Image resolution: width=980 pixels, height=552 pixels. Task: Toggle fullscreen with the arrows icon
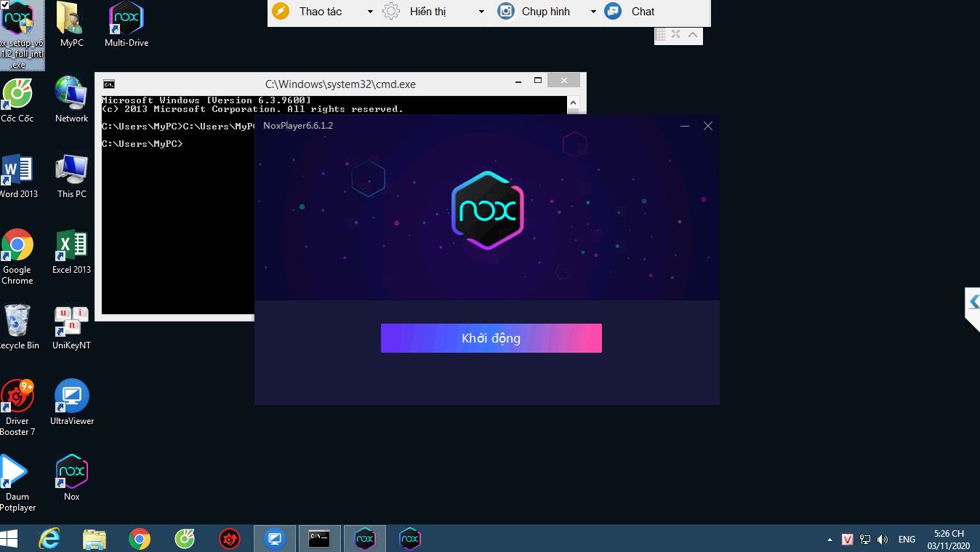point(676,34)
